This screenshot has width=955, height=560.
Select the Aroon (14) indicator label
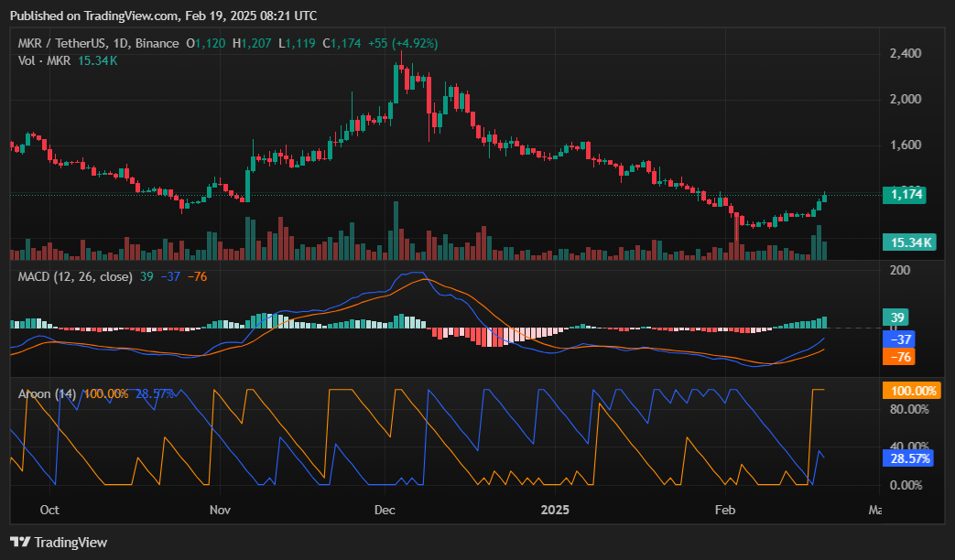[48, 393]
